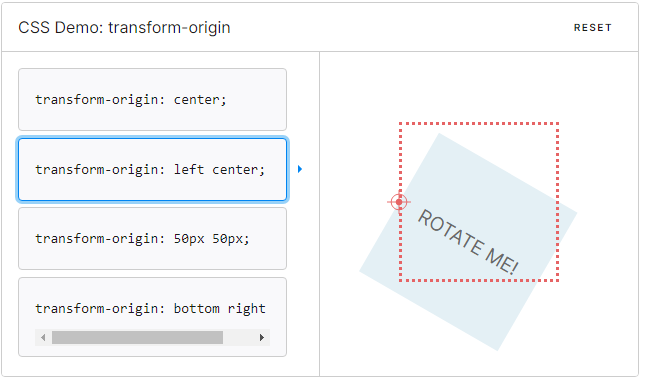Click the blue triangle selection indicator
The height and width of the screenshot is (382, 645).
pos(300,169)
